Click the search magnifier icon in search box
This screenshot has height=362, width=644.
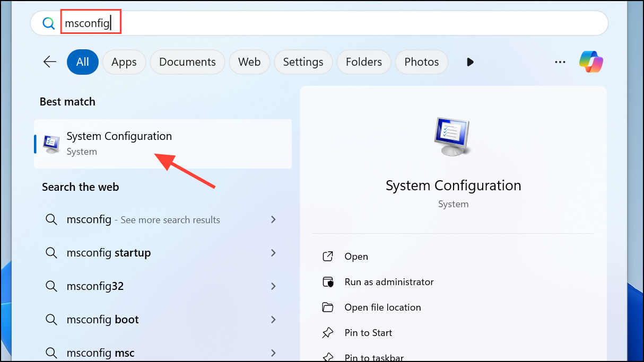pos(48,23)
